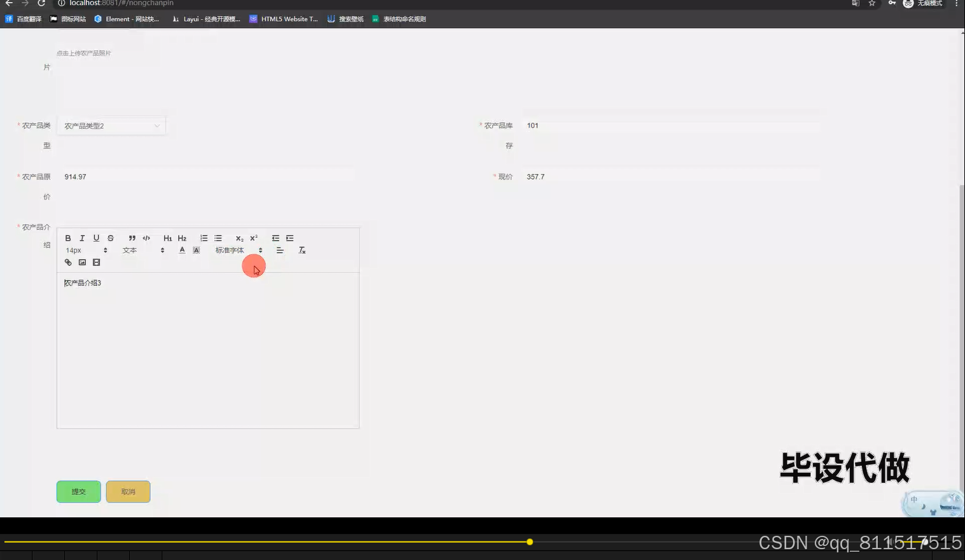Screen dimensions: 965x560
Task: Expand the 农产品类型2 type selector
Action: pos(111,126)
